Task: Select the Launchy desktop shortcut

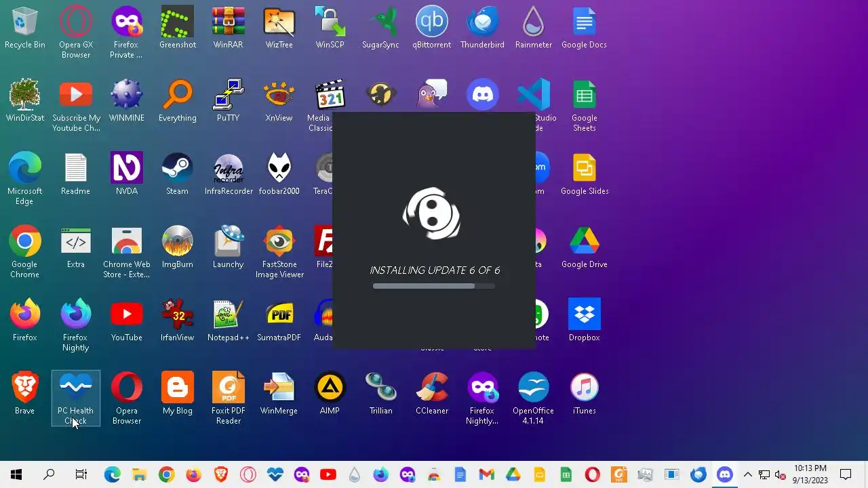Action: point(228,248)
